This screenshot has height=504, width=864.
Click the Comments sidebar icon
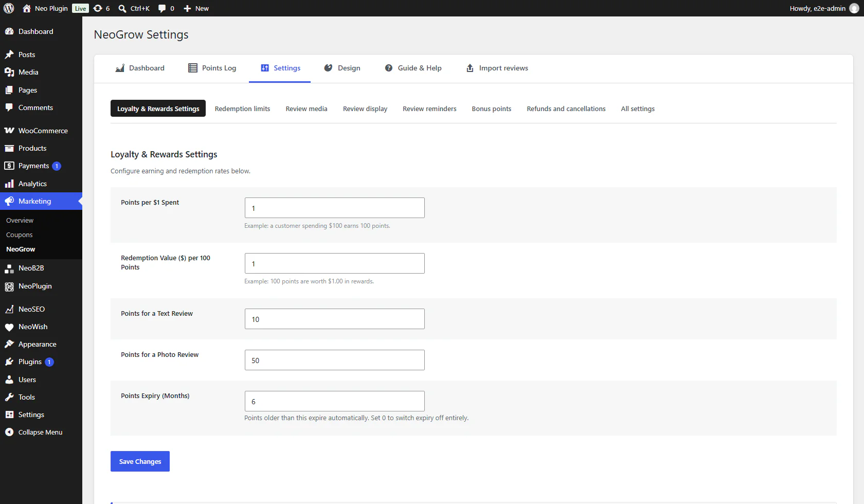(9, 107)
